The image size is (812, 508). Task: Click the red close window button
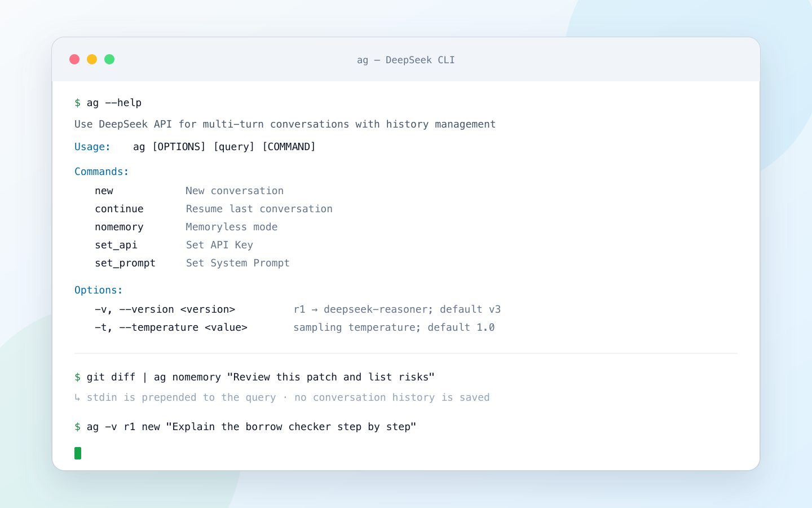(74, 59)
